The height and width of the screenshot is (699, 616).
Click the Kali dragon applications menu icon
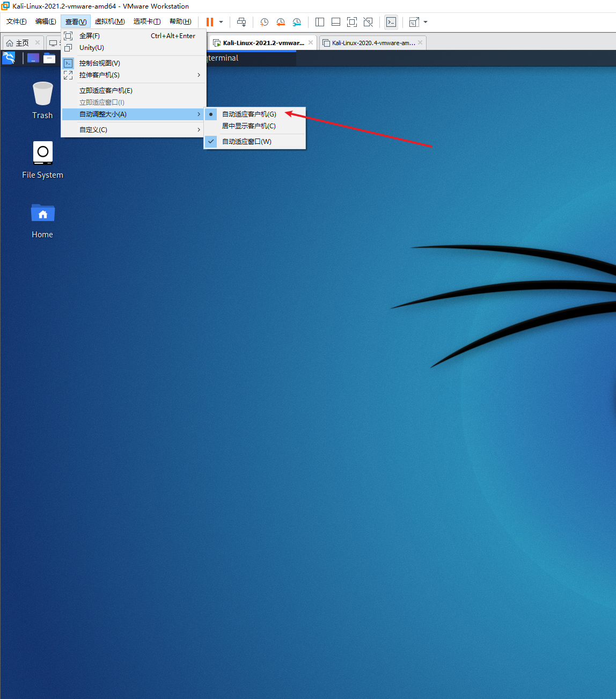tap(9, 58)
